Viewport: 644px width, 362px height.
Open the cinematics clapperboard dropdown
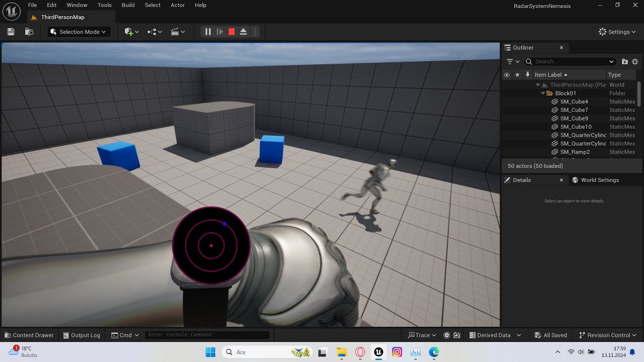point(178,32)
